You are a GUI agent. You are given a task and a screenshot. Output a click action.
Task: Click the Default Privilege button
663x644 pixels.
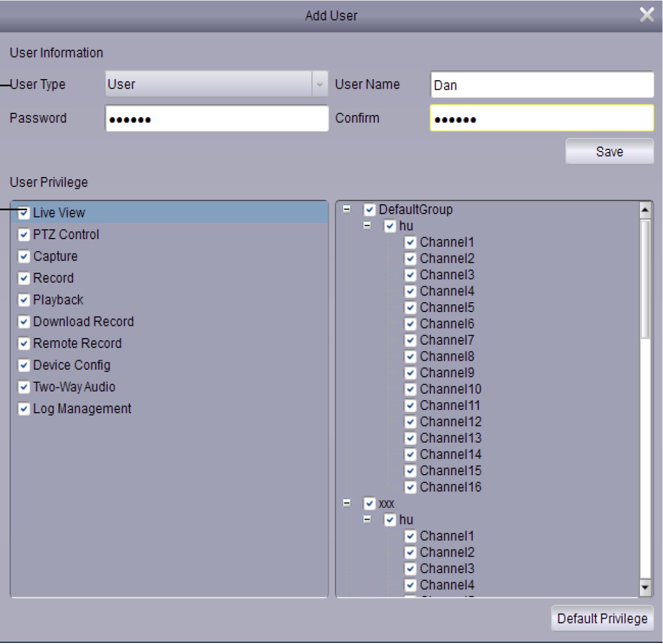(602, 619)
